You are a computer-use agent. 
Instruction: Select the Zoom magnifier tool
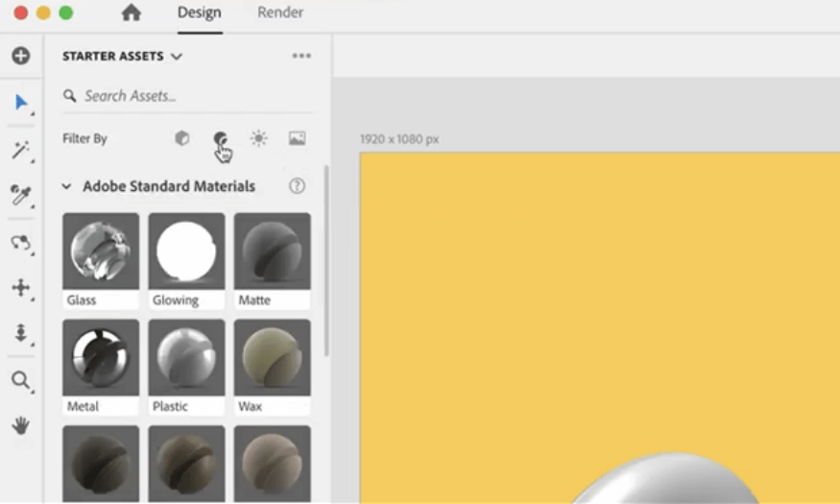(21, 380)
